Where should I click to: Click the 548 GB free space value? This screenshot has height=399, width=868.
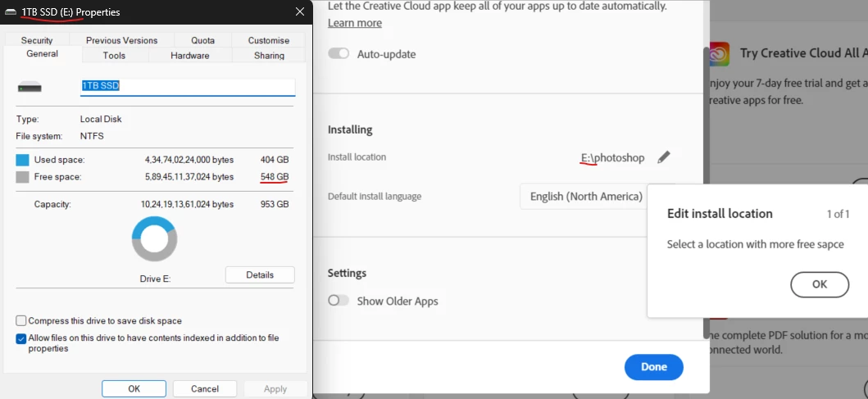pyautogui.click(x=275, y=177)
